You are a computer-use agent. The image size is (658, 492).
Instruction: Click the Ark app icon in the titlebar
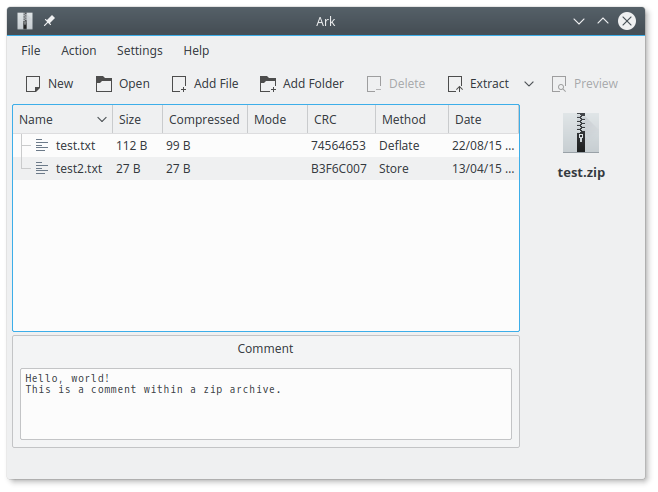coord(25,20)
